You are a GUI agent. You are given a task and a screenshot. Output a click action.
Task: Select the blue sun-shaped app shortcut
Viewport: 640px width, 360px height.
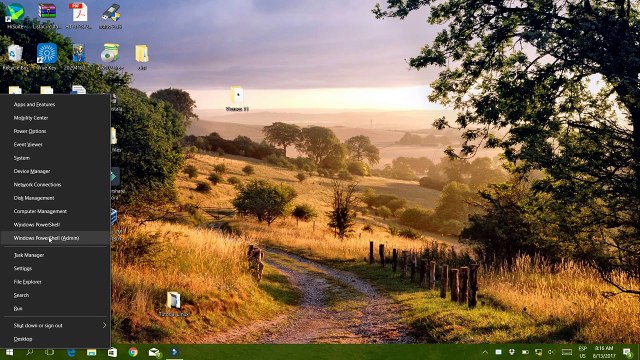[x=47, y=57]
